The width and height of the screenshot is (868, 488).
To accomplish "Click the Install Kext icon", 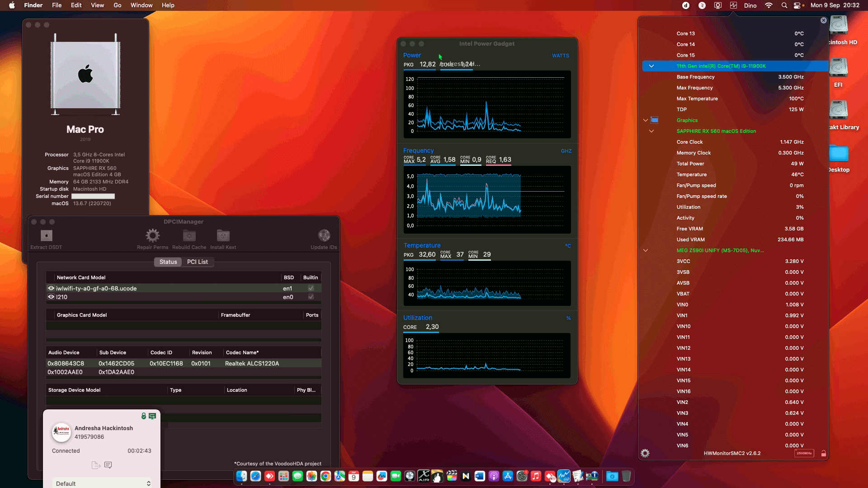I will pos(223,235).
